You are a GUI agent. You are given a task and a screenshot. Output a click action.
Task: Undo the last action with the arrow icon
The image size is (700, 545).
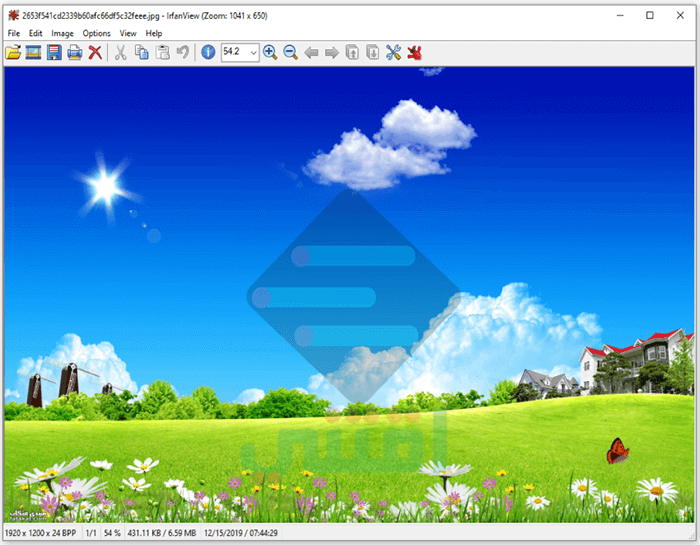(x=183, y=53)
